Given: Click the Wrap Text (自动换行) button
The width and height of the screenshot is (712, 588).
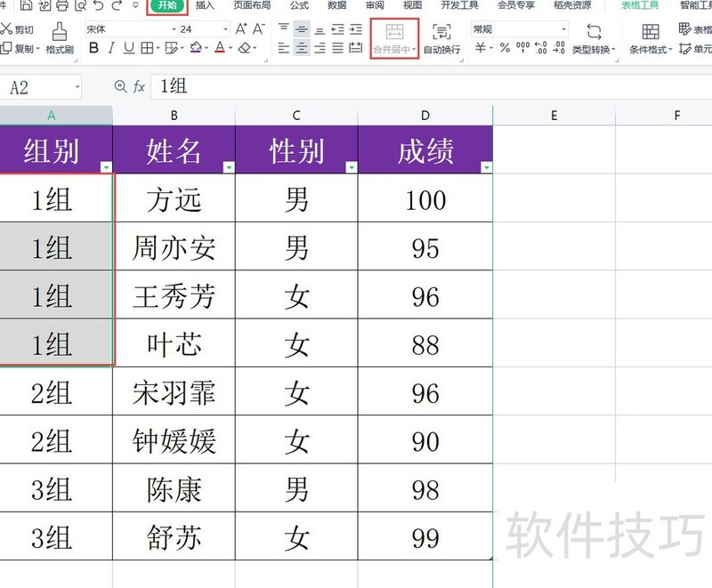Looking at the screenshot, I should pos(441,39).
